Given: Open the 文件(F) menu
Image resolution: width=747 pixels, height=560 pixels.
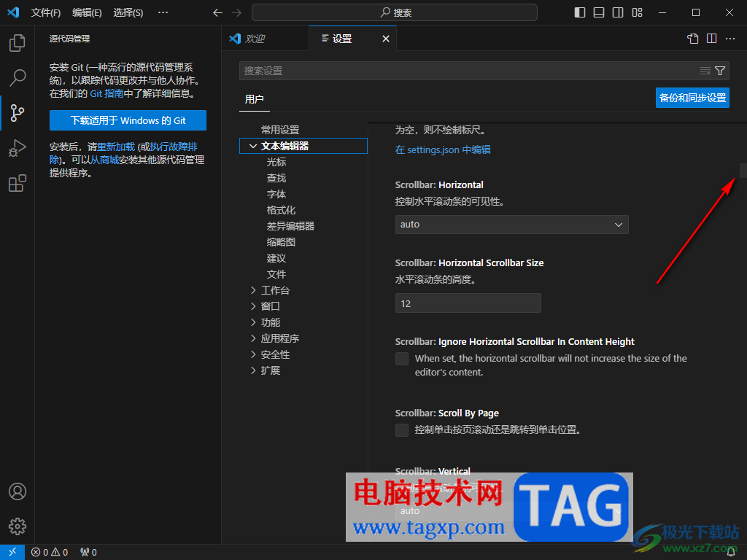Looking at the screenshot, I should tap(45, 12).
